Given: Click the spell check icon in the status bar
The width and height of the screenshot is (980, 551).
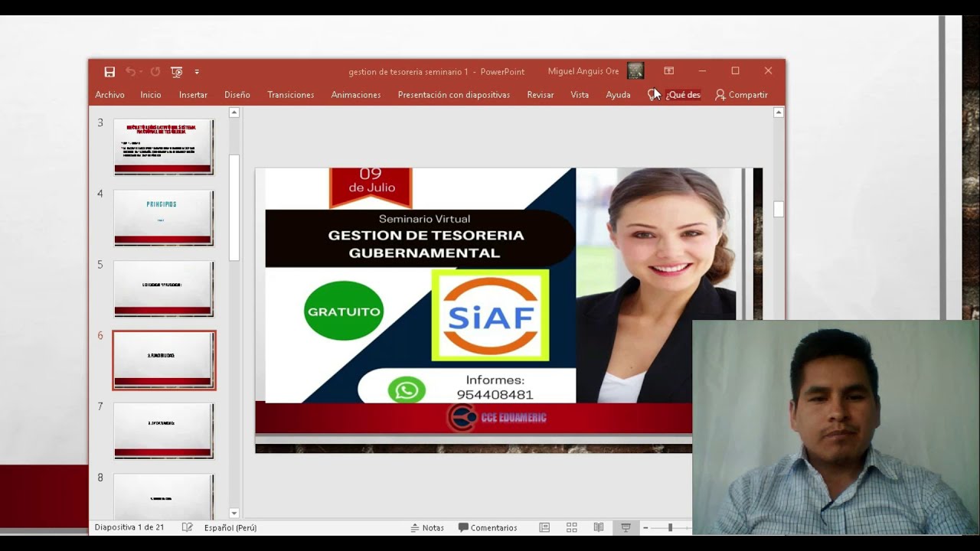Looking at the screenshot, I should 187,527.
